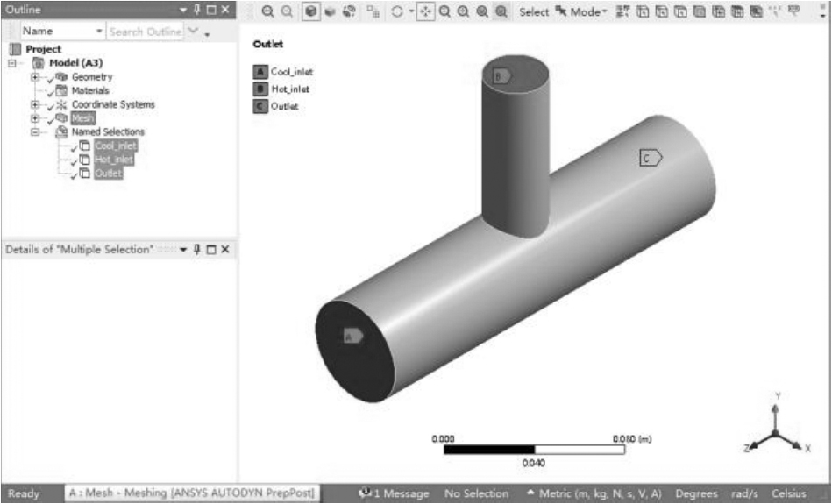
Task: Expand the Geometry tree node
Action: click(35, 77)
